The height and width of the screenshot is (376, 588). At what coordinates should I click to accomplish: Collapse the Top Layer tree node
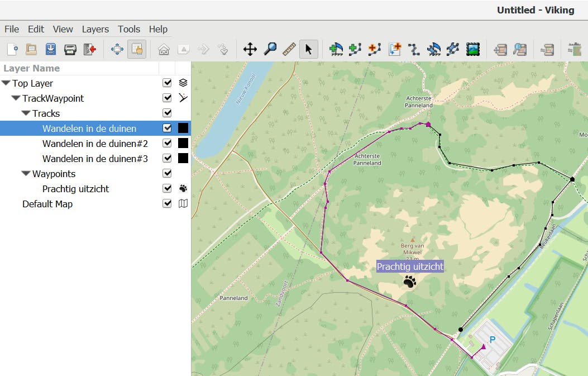(6, 83)
